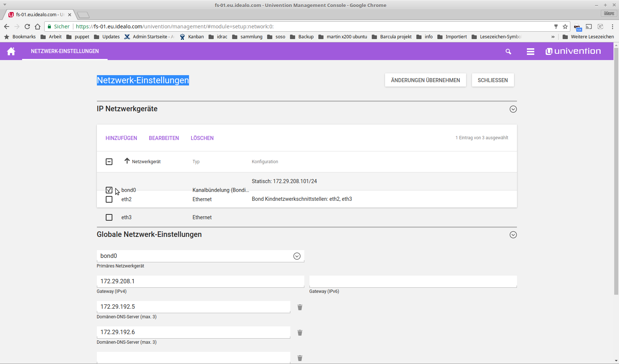Switch to Netzwerk-Einstellungen tab
Viewport: 619px width, 364px height.
65,51
